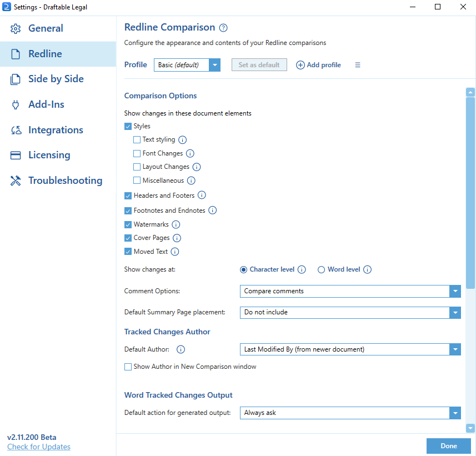Enable Font Changes checkbox
This screenshot has height=456, width=476.
[137, 153]
